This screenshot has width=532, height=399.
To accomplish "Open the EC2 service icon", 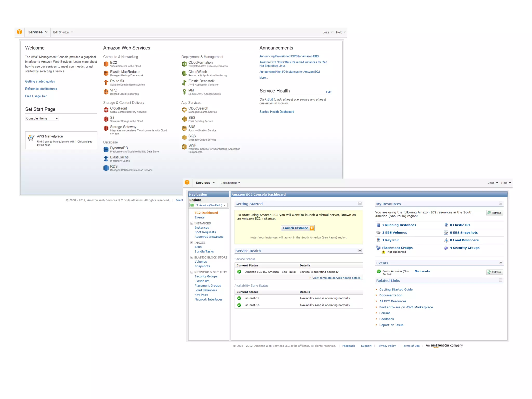I will pyautogui.click(x=106, y=64).
